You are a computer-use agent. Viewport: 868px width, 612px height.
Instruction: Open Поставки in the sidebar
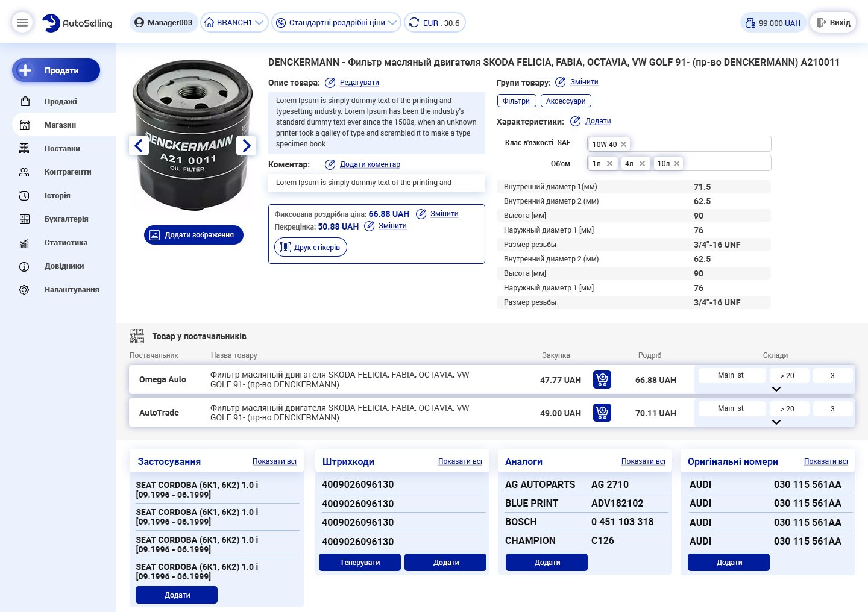(x=62, y=148)
